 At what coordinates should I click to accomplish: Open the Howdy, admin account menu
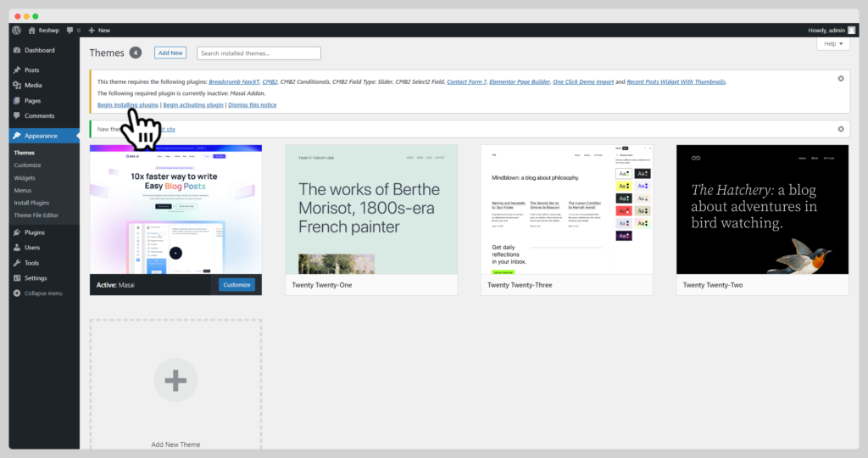832,30
